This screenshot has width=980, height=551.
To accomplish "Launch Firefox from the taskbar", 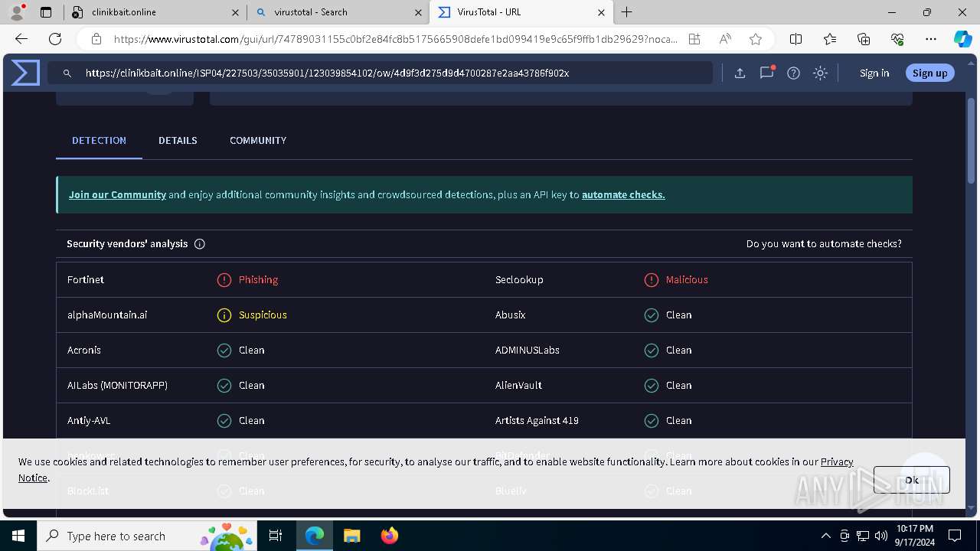I will click(x=389, y=536).
